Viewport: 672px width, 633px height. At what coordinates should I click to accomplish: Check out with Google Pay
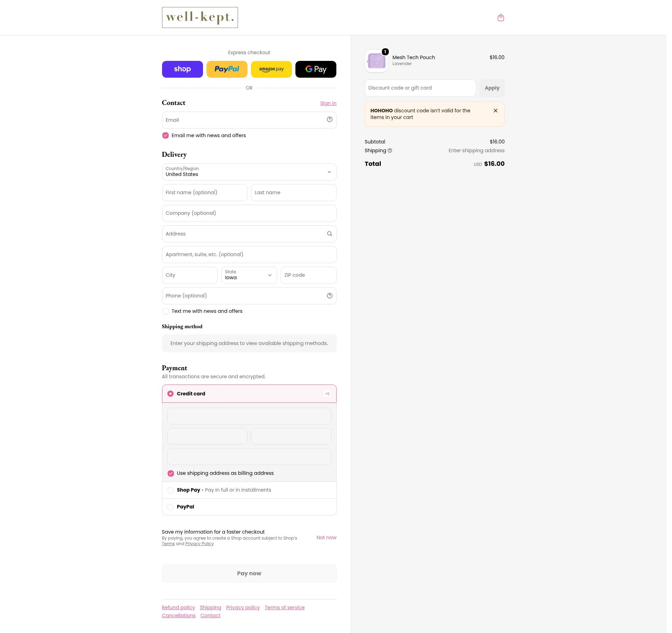pos(316,69)
